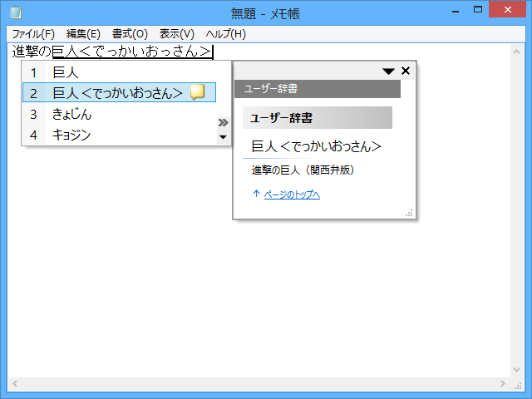Screen dimensions: 532x399
Task: Click the up arrow beside ページのトップへ
Action: point(256,194)
